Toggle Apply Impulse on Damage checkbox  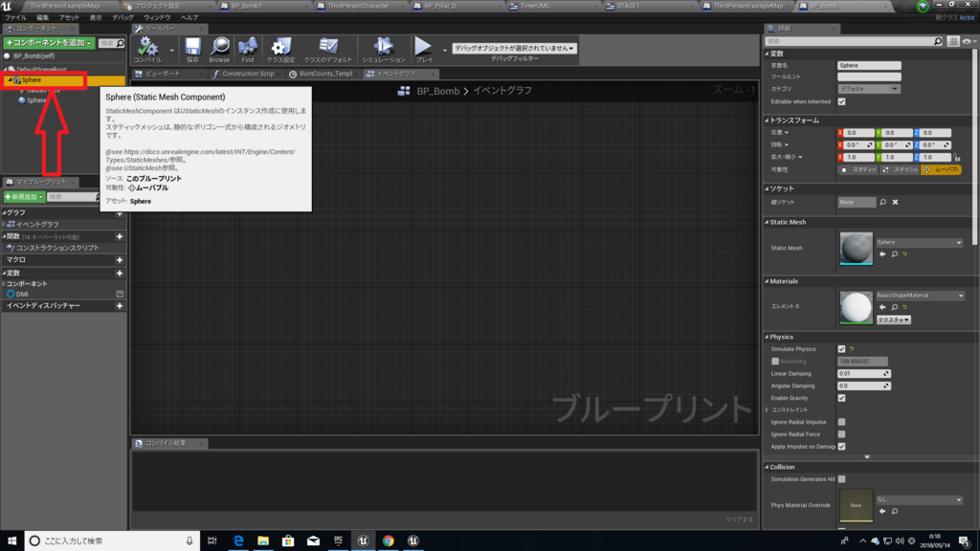click(842, 447)
